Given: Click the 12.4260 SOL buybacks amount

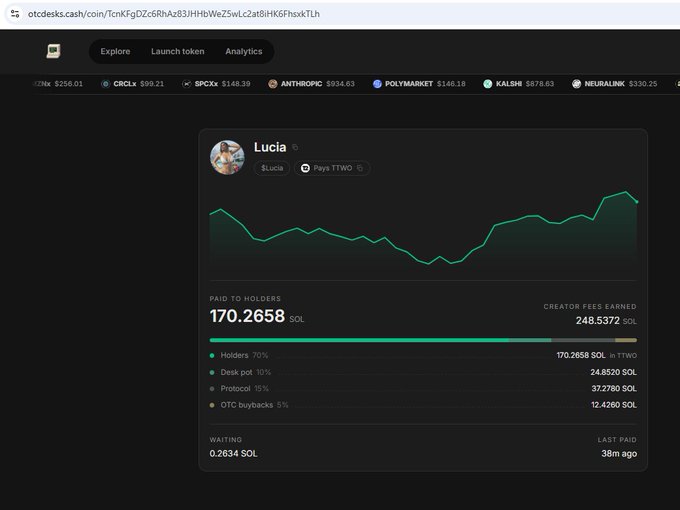Looking at the screenshot, I should click(x=614, y=405).
